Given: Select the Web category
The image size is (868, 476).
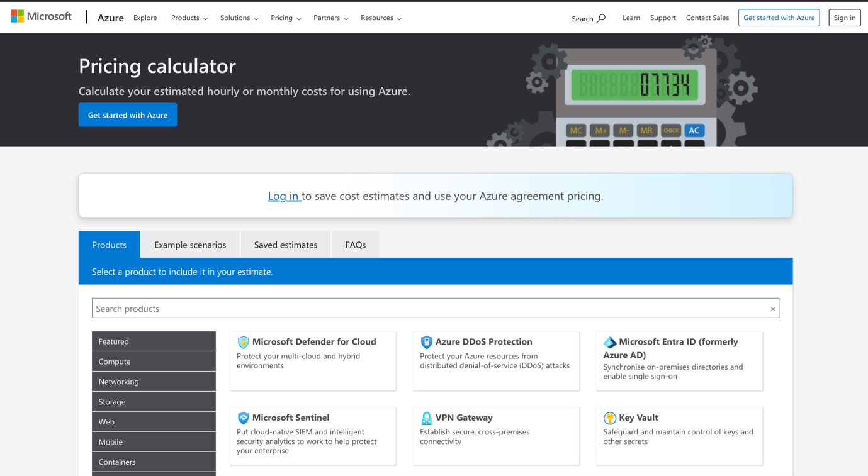Looking at the screenshot, I should pos(154,422).
